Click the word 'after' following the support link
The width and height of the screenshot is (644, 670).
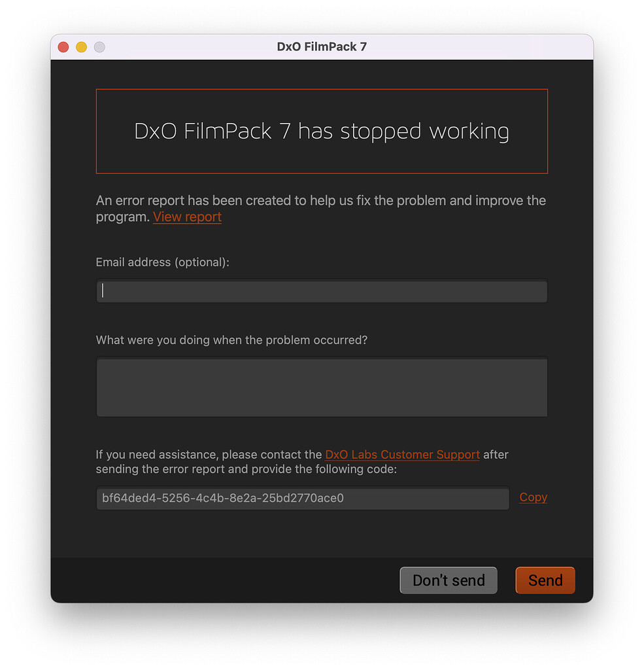point(496,455)
